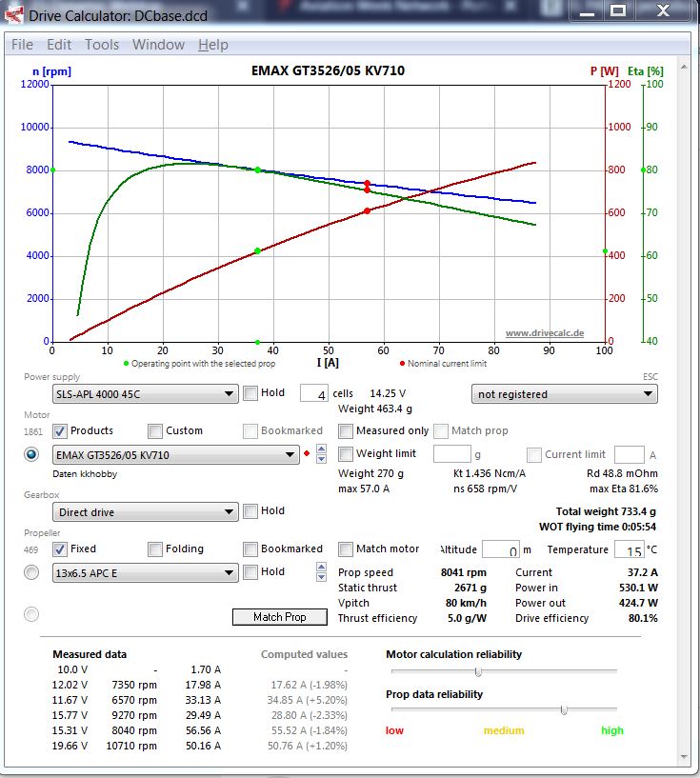Open the SLS-APL 4000 45C power supply dropdown
The height and width of the screenshot is (778, 700).
[145, 394]
